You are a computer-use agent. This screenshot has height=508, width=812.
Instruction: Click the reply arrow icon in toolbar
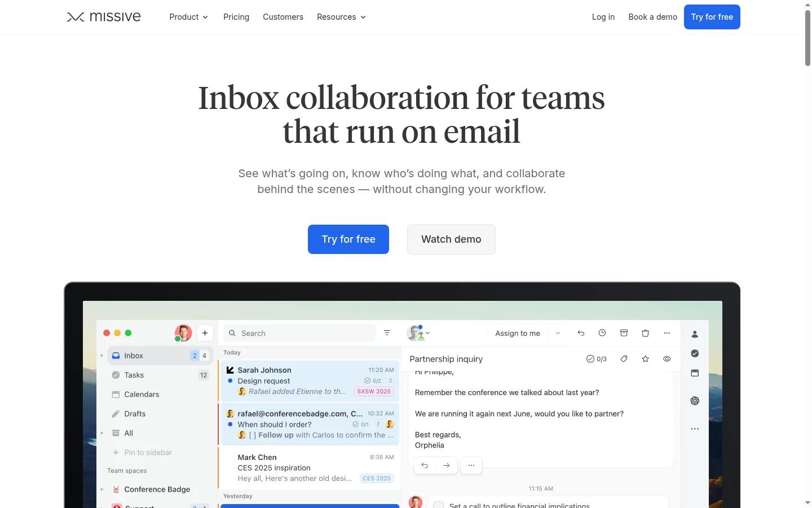pos(581,333)
